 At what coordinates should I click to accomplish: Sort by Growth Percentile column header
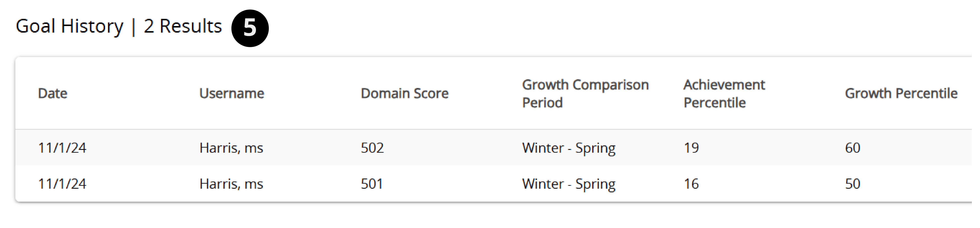tap(901, 93)
